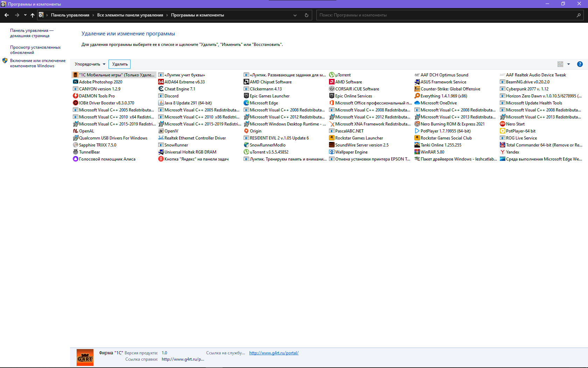Click the Everything 1.4.1.969 icon
Image resolution: width=588 pixels, height=368 pixels.
(x=417, y=96)
